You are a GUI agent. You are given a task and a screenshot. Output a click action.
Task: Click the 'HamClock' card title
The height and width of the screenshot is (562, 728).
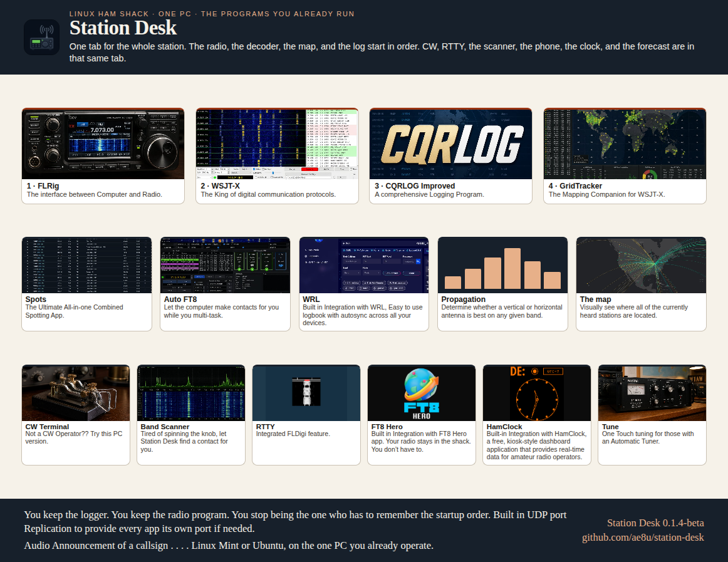(x=504, y=427)
